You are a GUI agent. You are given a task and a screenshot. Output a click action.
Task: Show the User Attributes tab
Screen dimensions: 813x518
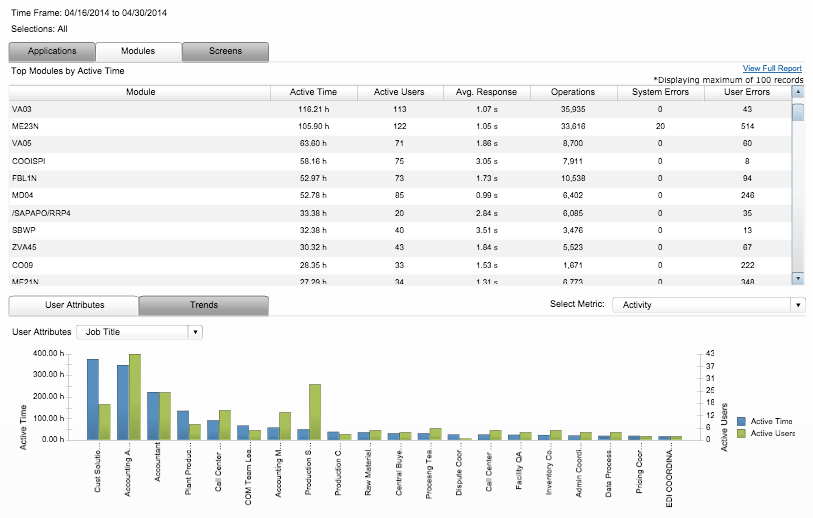[73, 305]
